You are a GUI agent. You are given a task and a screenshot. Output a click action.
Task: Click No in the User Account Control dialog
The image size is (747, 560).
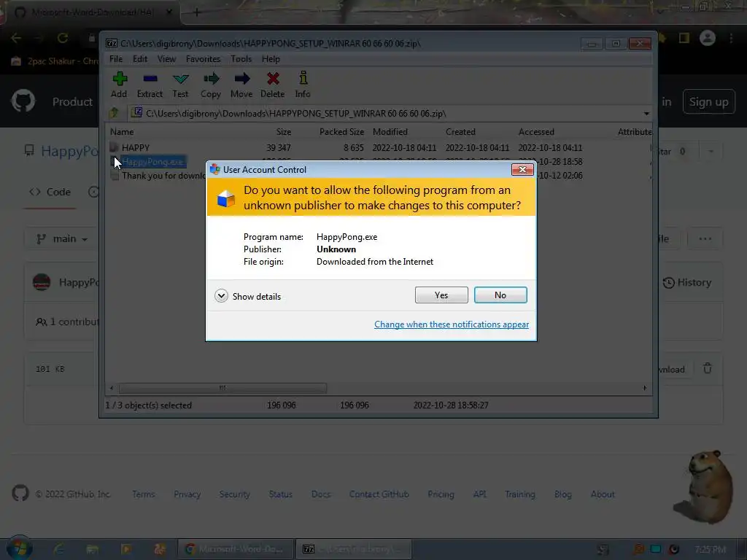tap(500, 295)
